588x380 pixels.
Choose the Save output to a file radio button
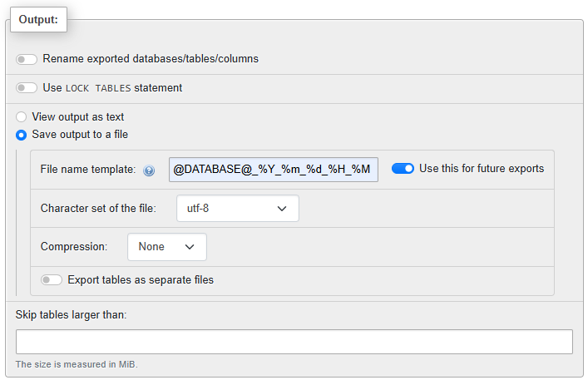point(22,135)
